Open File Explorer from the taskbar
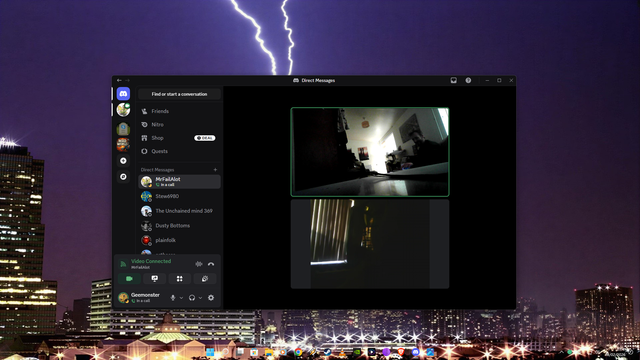This screenshot has width=640, height=360. click(x=269, y=352)
